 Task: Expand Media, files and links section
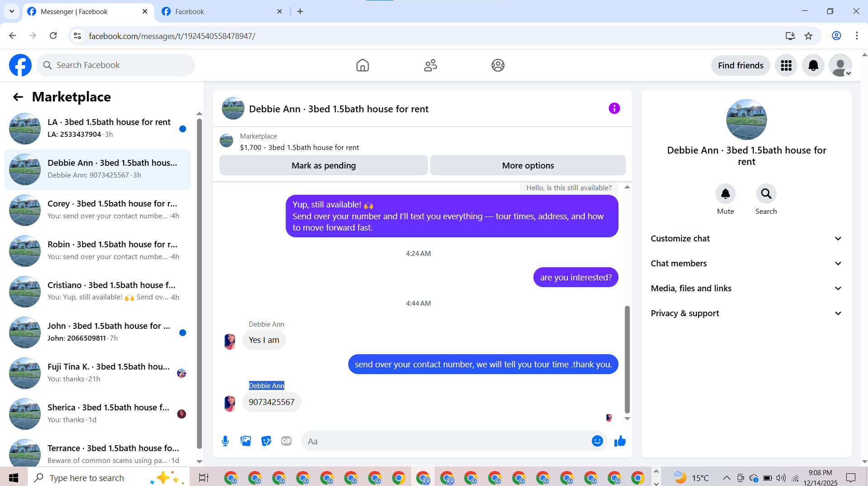pos(746,288)
